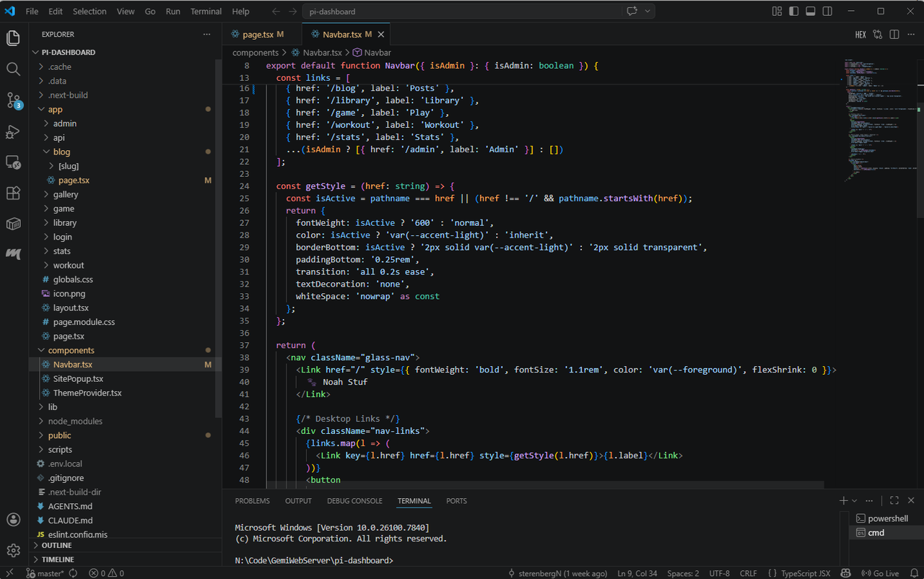Open the Terminal menu
924x579 pixels.
206,12
